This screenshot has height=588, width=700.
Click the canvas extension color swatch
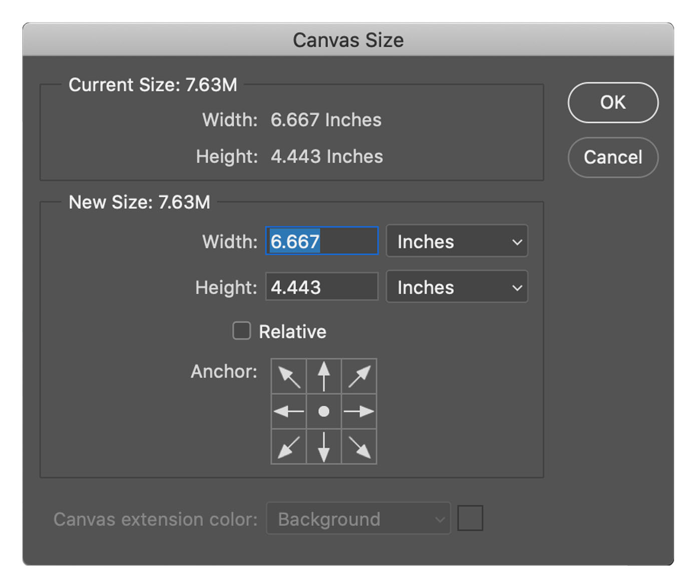(470, 518)
